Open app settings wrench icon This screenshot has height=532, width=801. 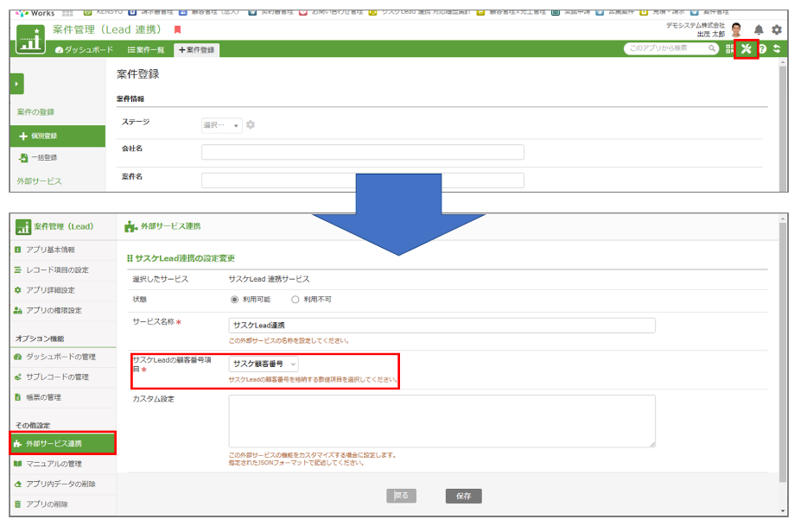click(x=746, y=49)
